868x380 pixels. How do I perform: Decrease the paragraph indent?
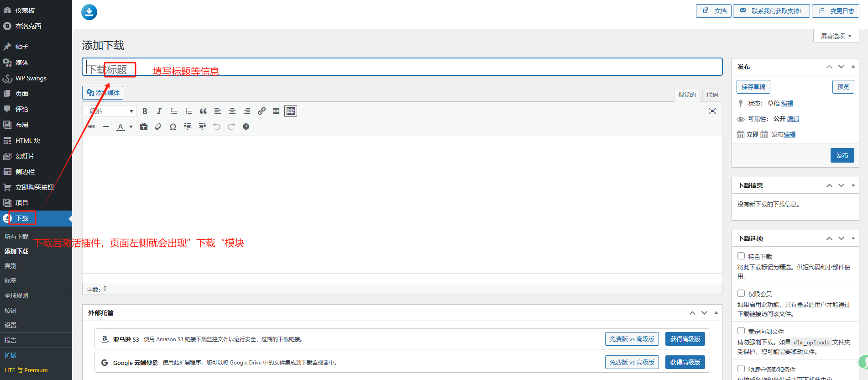tap(188, 127)
